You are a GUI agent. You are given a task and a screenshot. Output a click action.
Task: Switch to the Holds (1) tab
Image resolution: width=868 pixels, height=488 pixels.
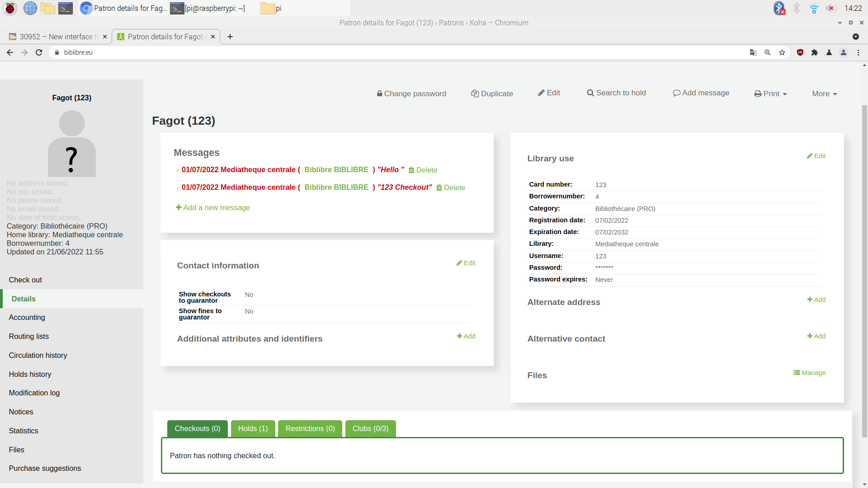pyautogui.click(x=253, y=428)
